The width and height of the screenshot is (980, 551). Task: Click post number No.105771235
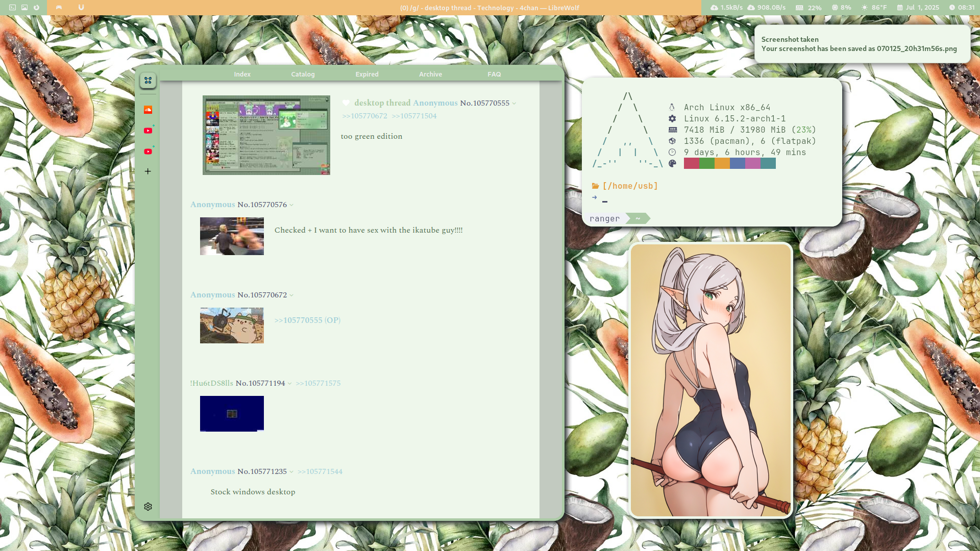coord(262,471)
